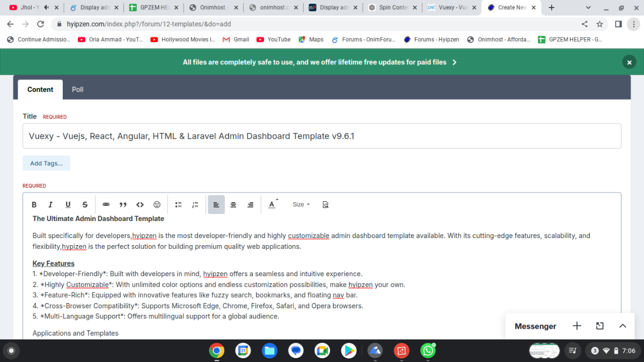Open a new browser tab
The image size is (644, 362).
(551, 8)
